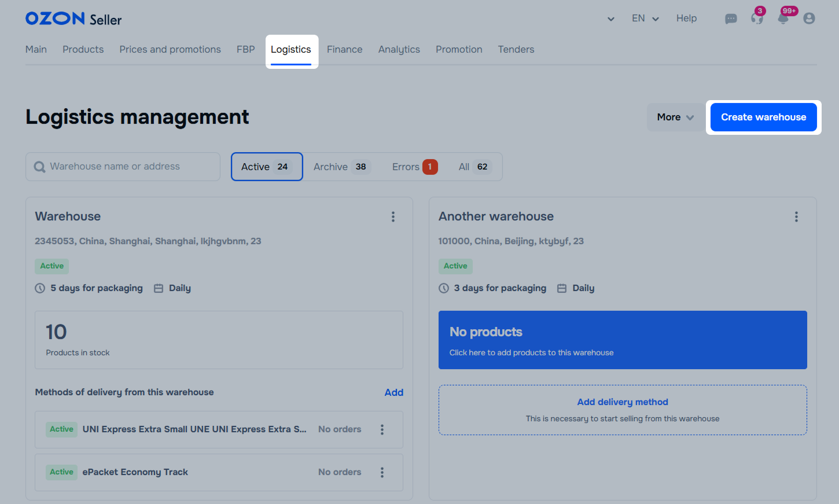839x504 pixels.
Task: Switch to Prices and promotions tab
Action: point(170,50)
